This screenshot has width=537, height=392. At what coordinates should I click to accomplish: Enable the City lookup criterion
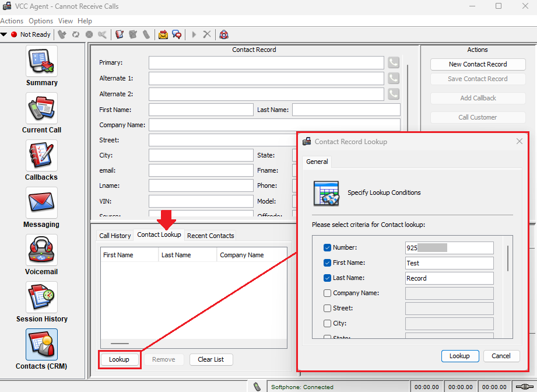[x=327, y=323]
